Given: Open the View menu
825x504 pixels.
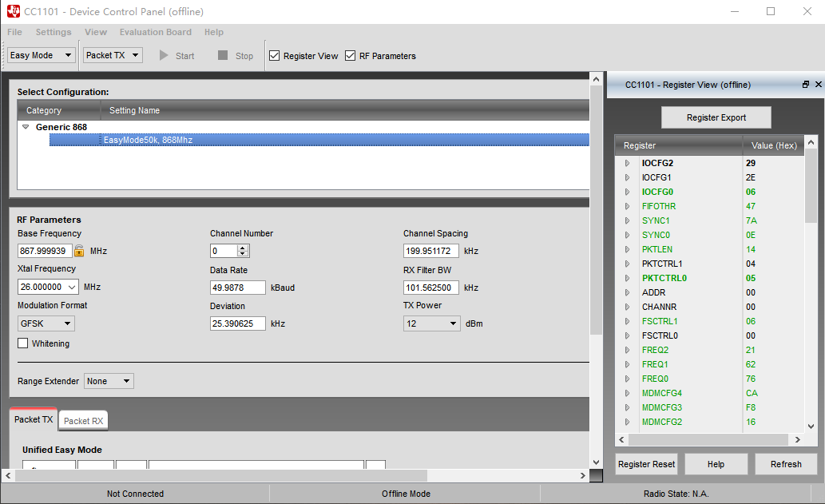Looking at the screenshot, I should [96, 32].
